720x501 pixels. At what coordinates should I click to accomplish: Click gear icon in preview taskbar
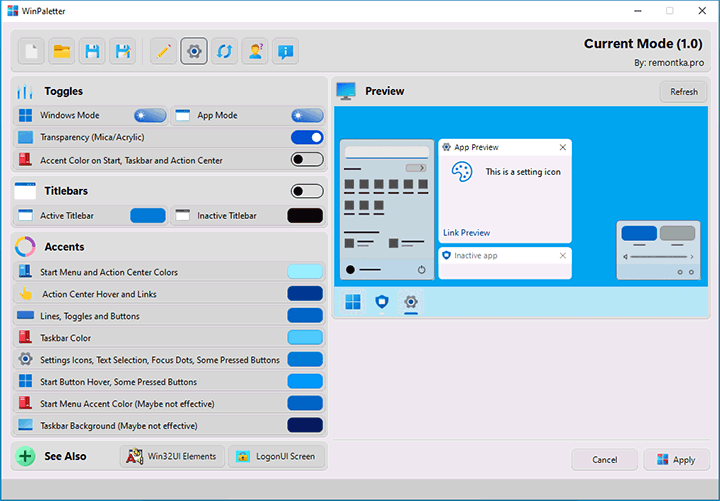[x=411, y=302]
